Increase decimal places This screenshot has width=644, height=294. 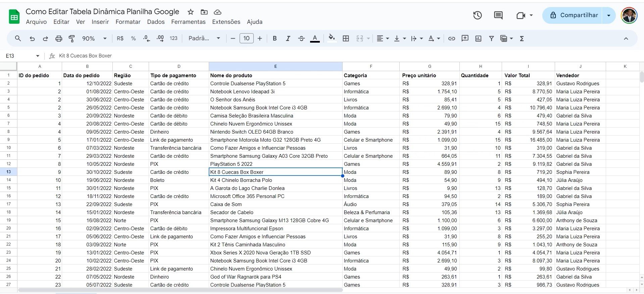tap(160, 39)
